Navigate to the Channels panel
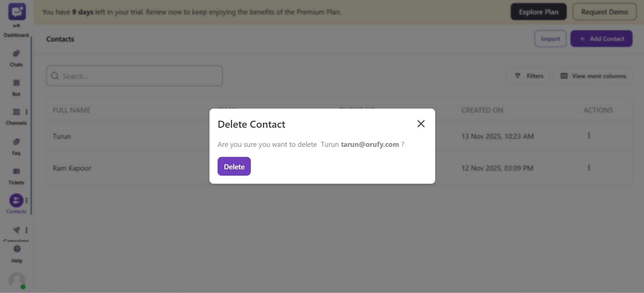The image size is (644, 293). 16,112
